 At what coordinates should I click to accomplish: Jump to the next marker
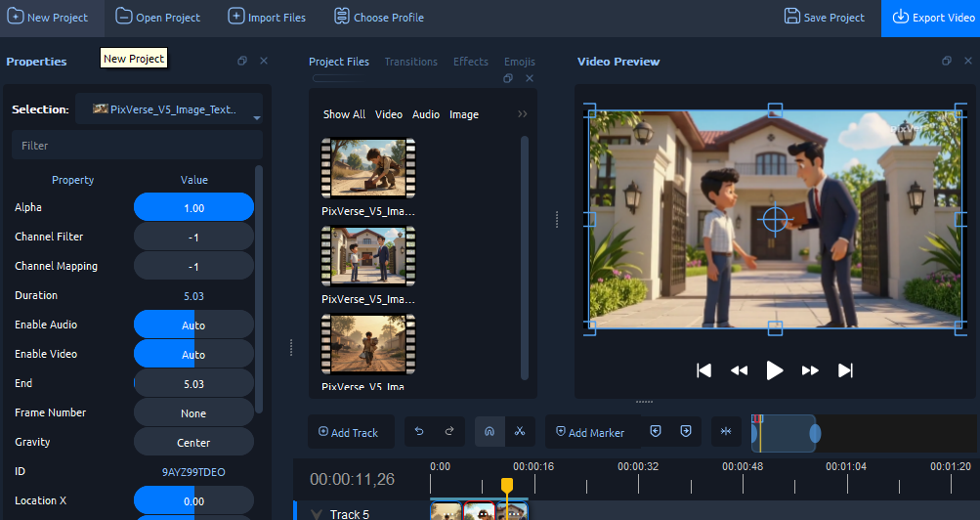[x=686, y=431]
